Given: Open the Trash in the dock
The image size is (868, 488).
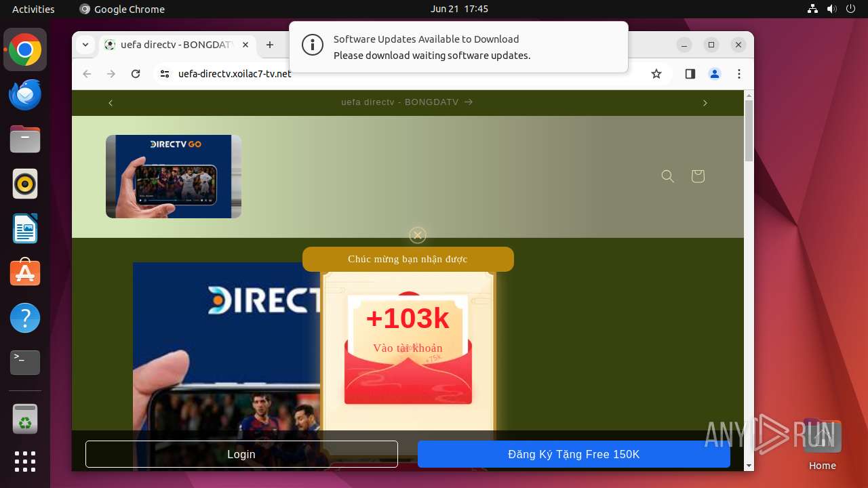Looking at the screenshot, I should click(25, 419).
